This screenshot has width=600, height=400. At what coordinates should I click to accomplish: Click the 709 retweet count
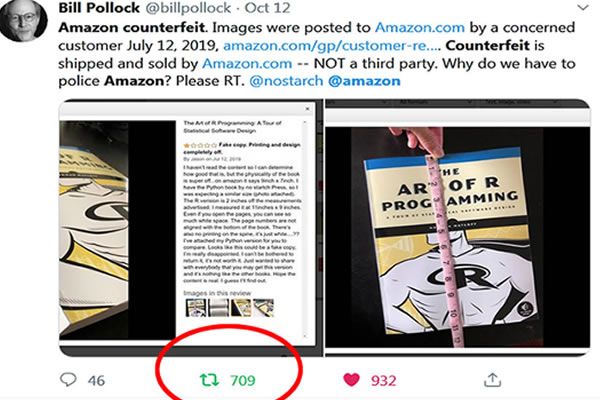(243, 380)
